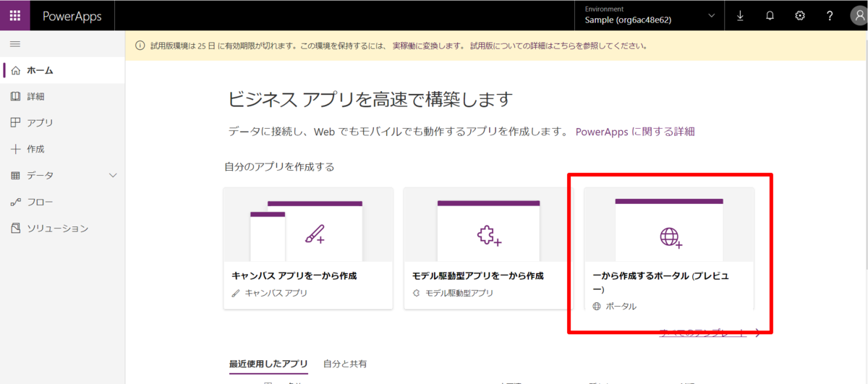Open the PowerApps に関する詳細 link

635,132
